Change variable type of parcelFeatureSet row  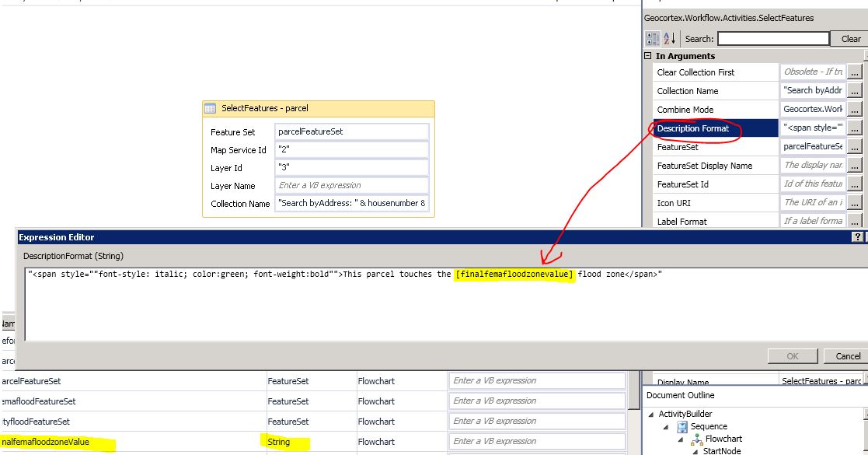288,381
